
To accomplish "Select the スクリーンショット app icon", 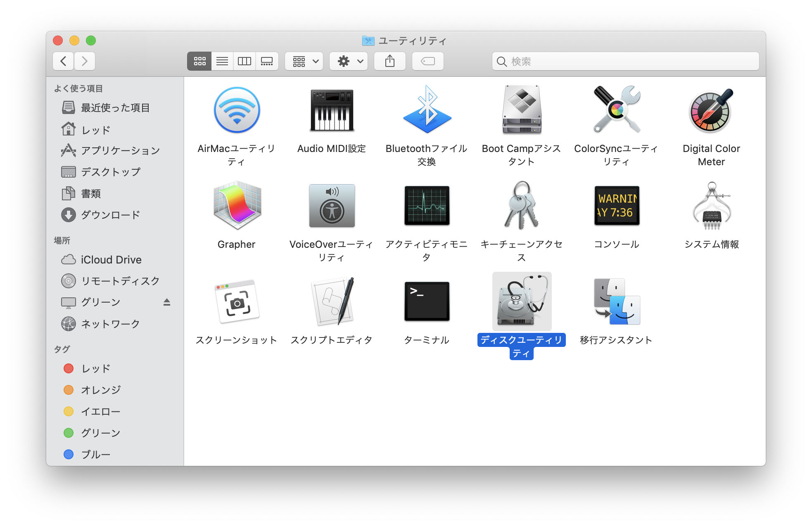I will click(x=237, y=301).
